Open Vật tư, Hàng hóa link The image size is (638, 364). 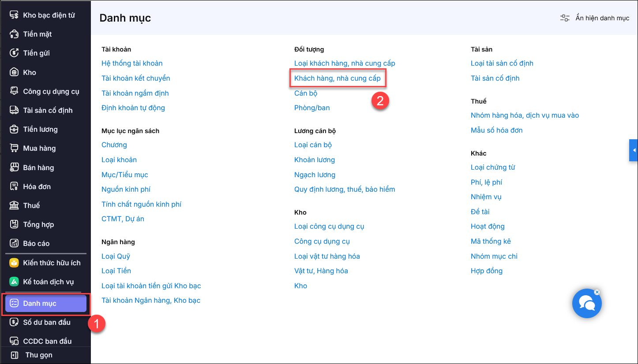[x=321, y=271]
